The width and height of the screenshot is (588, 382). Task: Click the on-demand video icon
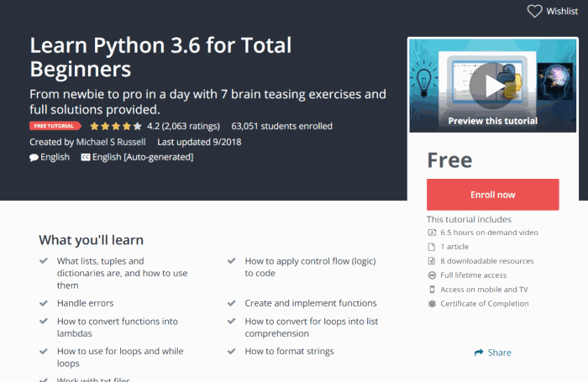[x=432, y=233]
